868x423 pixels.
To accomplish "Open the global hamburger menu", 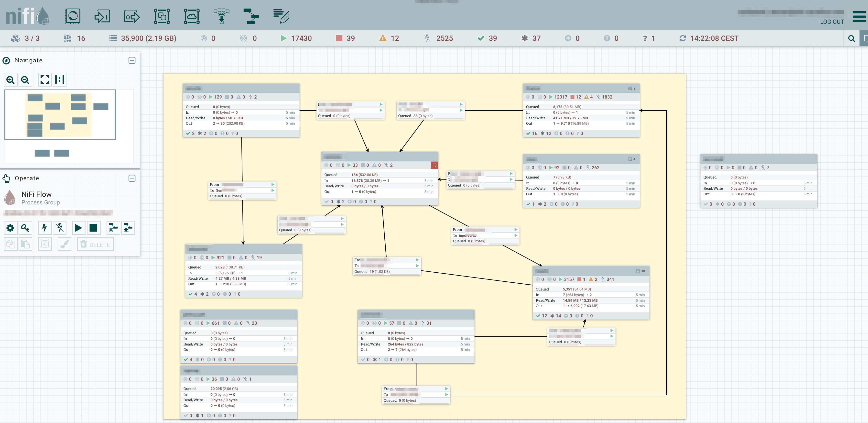I will (x=860, y=16).
